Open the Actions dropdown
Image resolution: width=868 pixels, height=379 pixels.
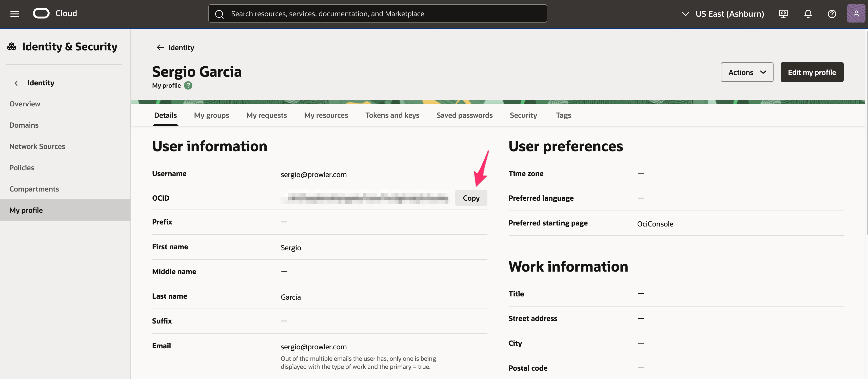747,72
